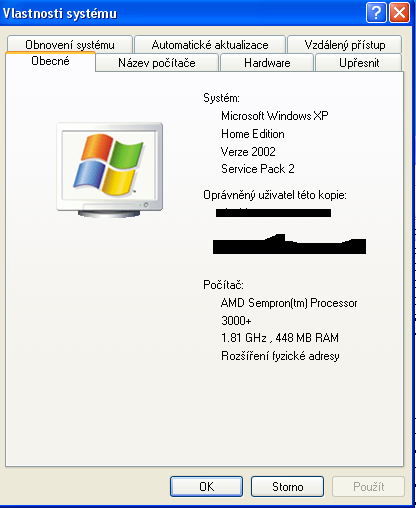Confirm with the OK button

(x=206, y=486)
